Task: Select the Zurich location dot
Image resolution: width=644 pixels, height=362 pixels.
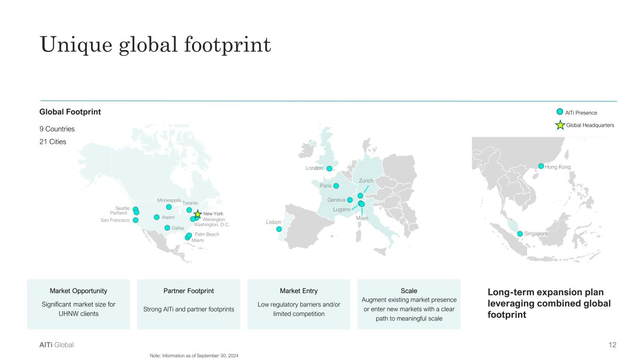Action: 360,196
